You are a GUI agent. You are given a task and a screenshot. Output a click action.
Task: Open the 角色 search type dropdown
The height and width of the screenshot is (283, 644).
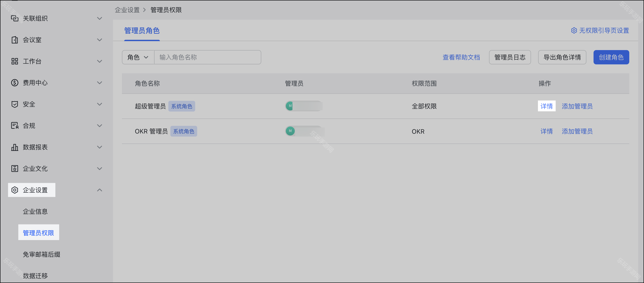[x=138, y=57]
